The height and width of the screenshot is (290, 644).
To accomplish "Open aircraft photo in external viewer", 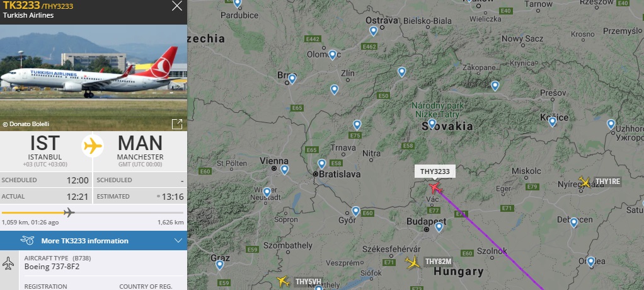I will pyautogui.click(x=177, y=124).
